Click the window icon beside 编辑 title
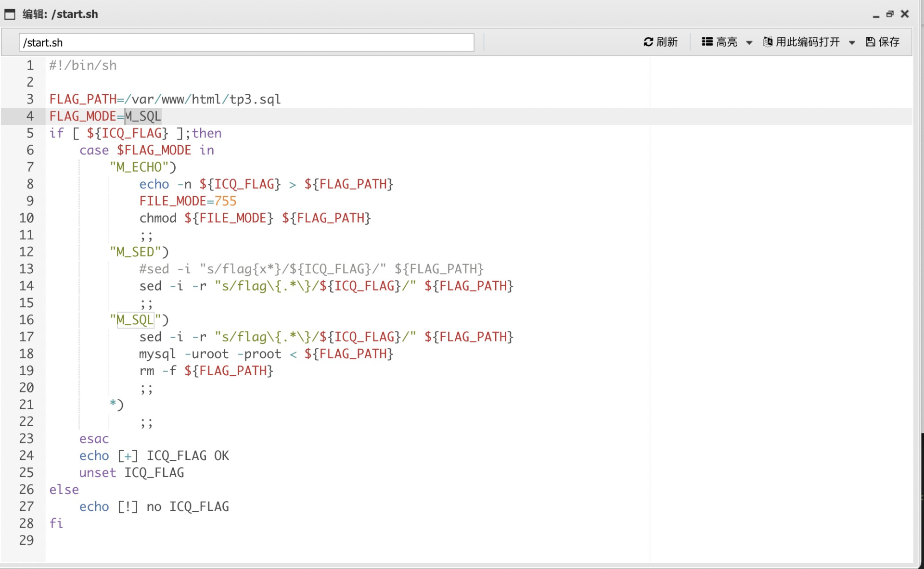 10,14
